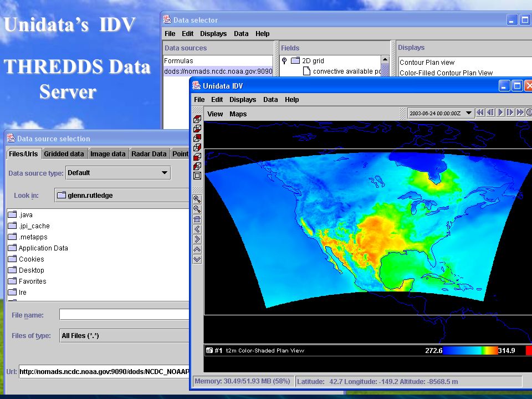This screenshot has width=532, height=399.
Task: Click the Unidata IDV window title icon
Action: tap(196, 85)
